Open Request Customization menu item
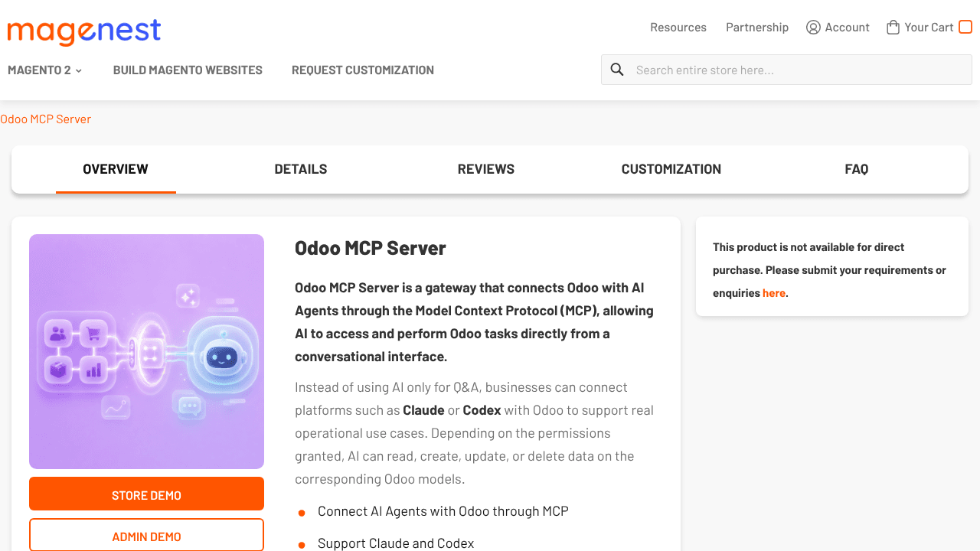980x551 pixels. coord(363,70)
